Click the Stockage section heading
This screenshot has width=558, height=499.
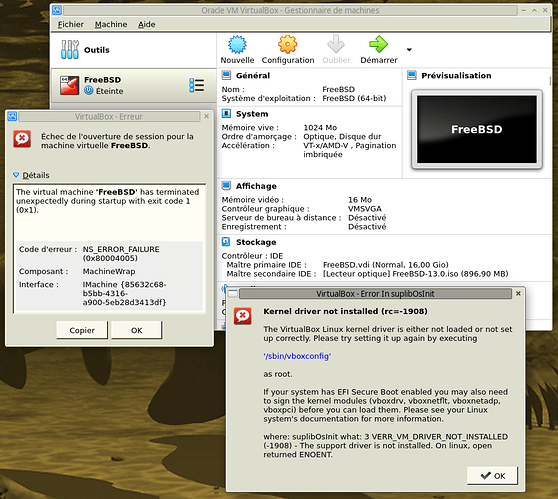point(256,242)
